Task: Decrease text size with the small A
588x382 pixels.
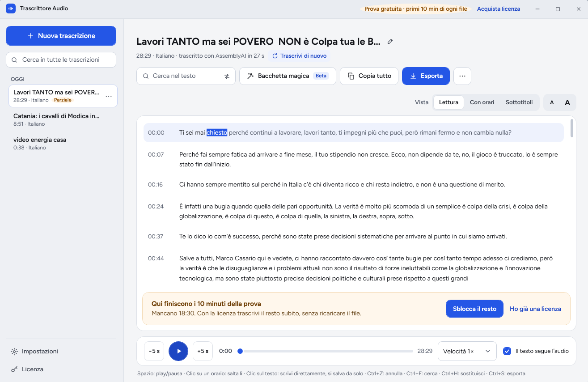Action: (x=552, y=102)
